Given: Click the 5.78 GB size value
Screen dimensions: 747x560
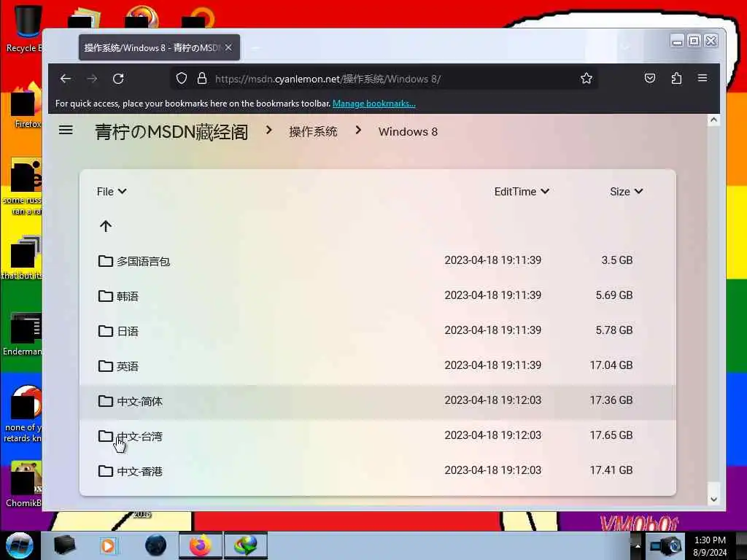Looking at the screenshot, I should (614, 330).
